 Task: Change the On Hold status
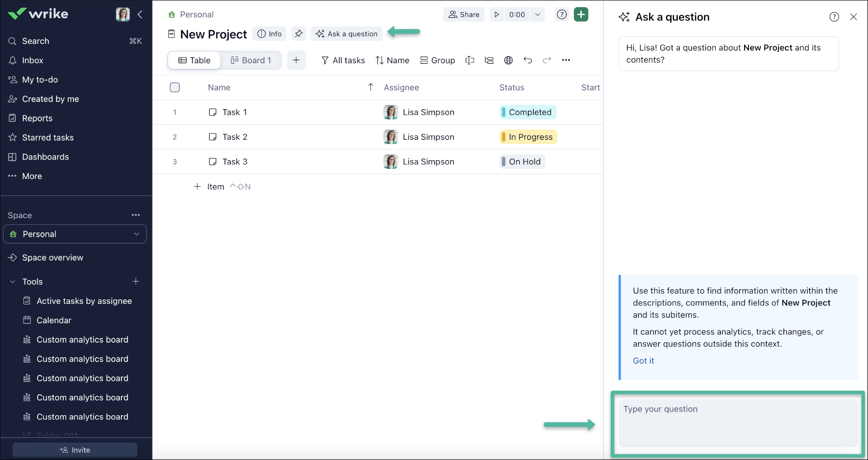[x=522, y=162]
